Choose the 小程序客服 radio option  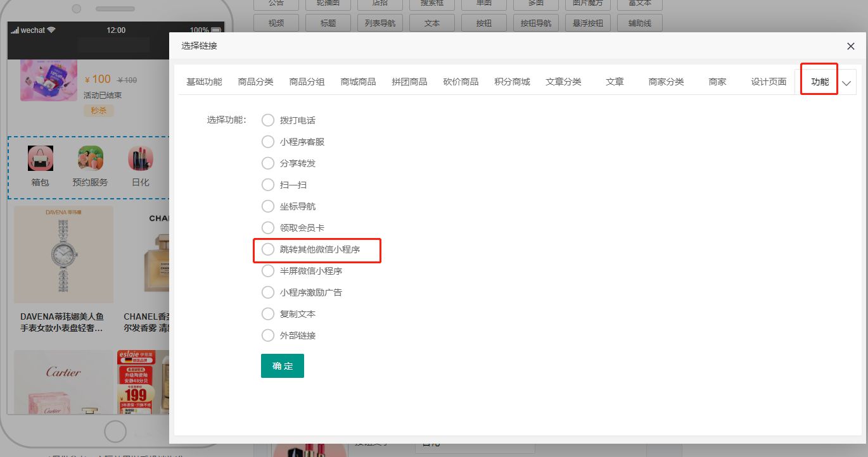(268, 142)
